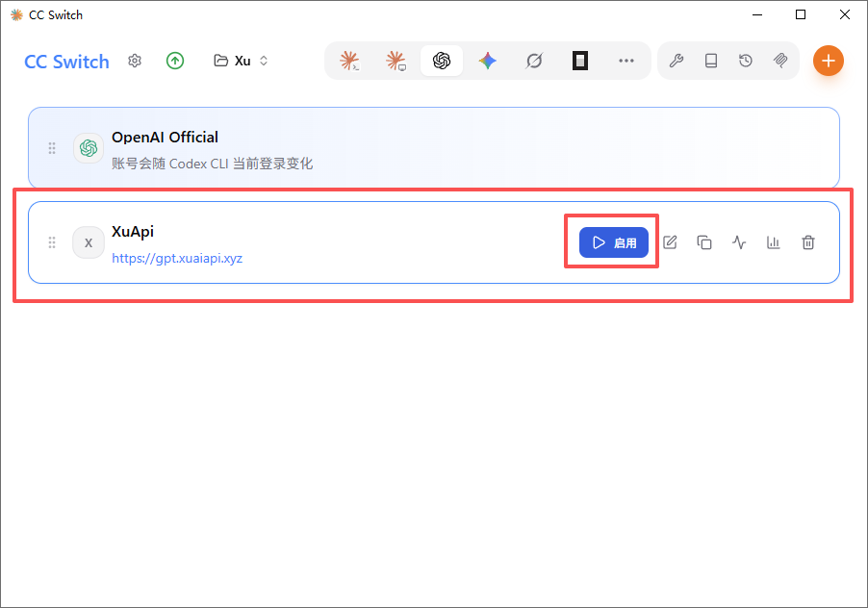The image size is (868, 608).
Task: Open the Xu folder dropdown
Action: 241,61
